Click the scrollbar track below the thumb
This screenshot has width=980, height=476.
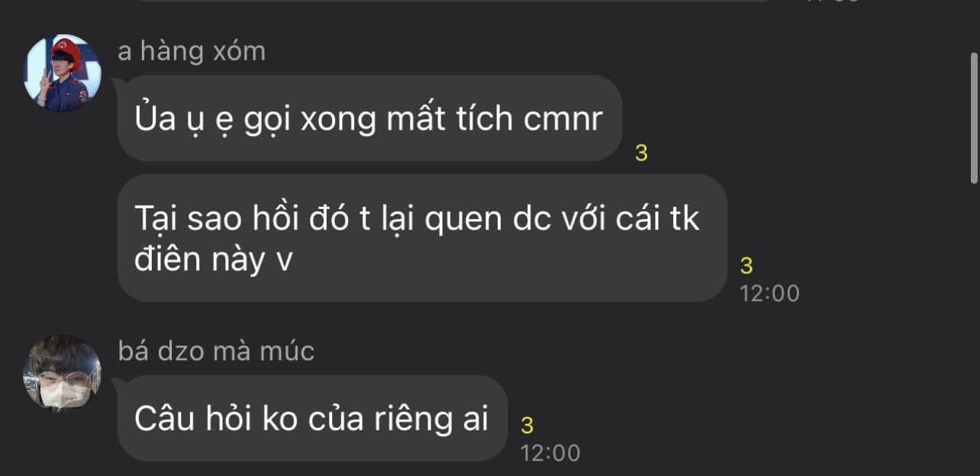(x=974, y=328)
